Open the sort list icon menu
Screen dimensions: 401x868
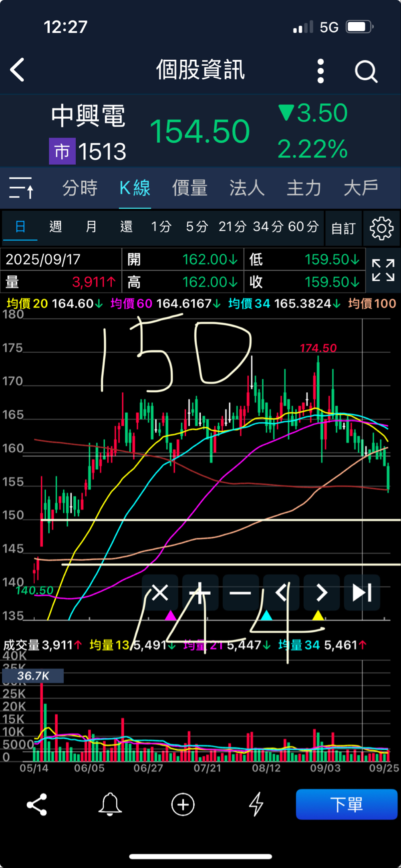tap(21, 188)
